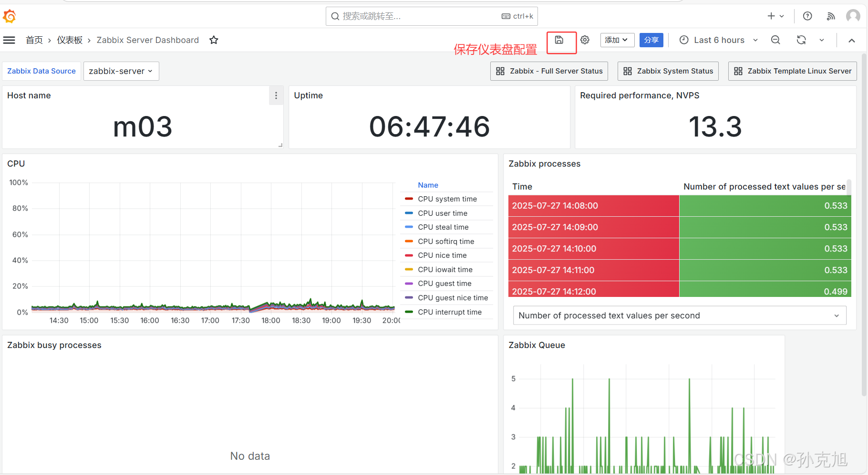Click the search or jump-to input
Image resolution: width=868 pixels, height=475 pixels.
(432, 16)
